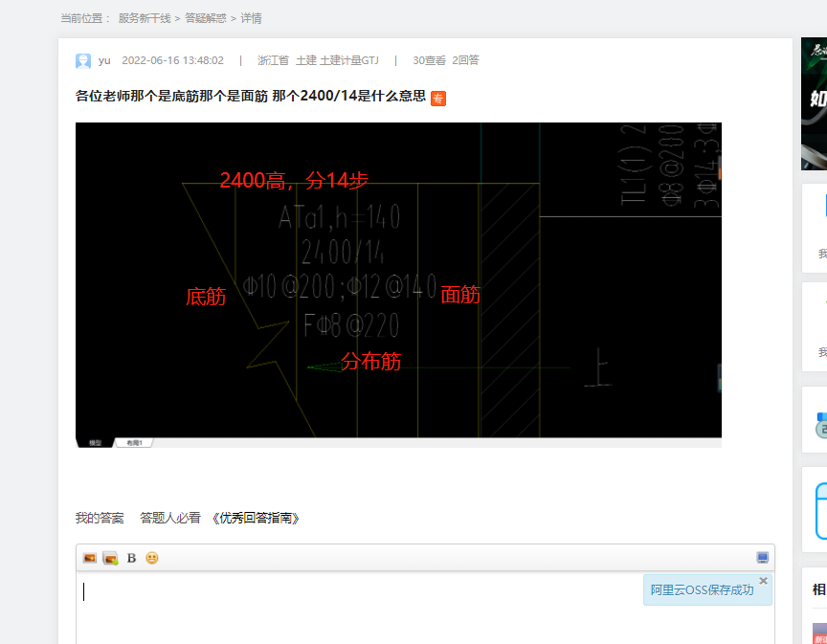Click the 答题人必看 text

170,519
